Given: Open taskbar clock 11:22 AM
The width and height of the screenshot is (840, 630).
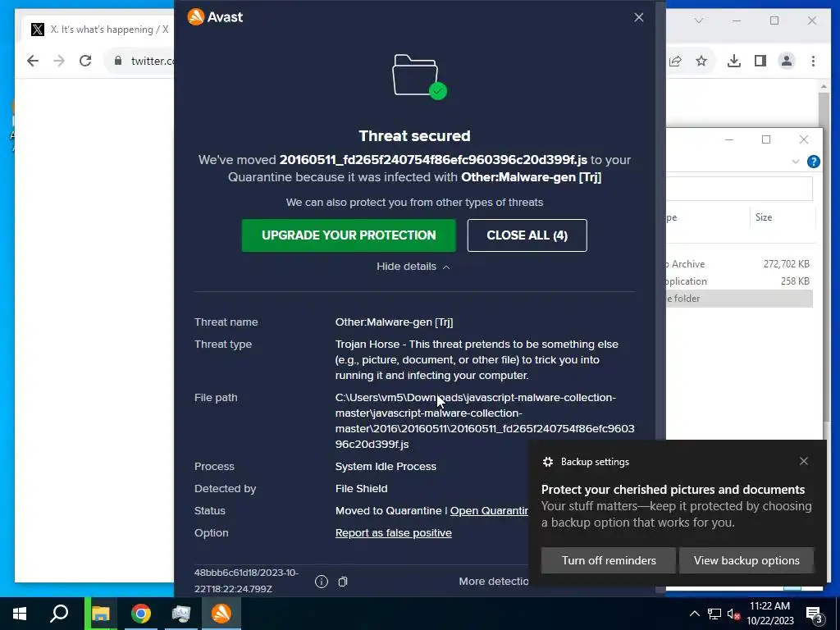Looking at the screenshot, I should [769, 614].
